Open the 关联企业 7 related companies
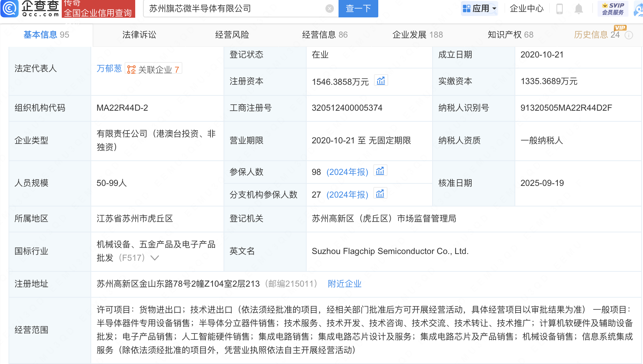 point(154,69)
